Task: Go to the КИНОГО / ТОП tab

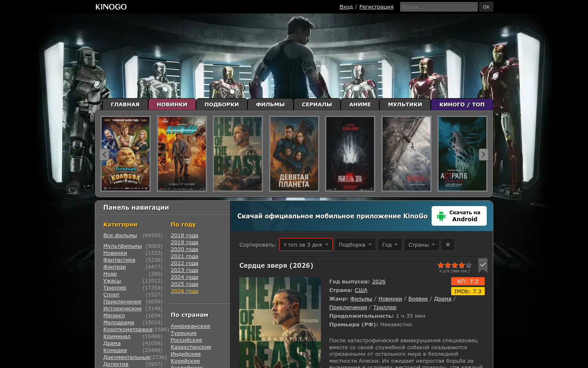Action: [x=462, y=104]
